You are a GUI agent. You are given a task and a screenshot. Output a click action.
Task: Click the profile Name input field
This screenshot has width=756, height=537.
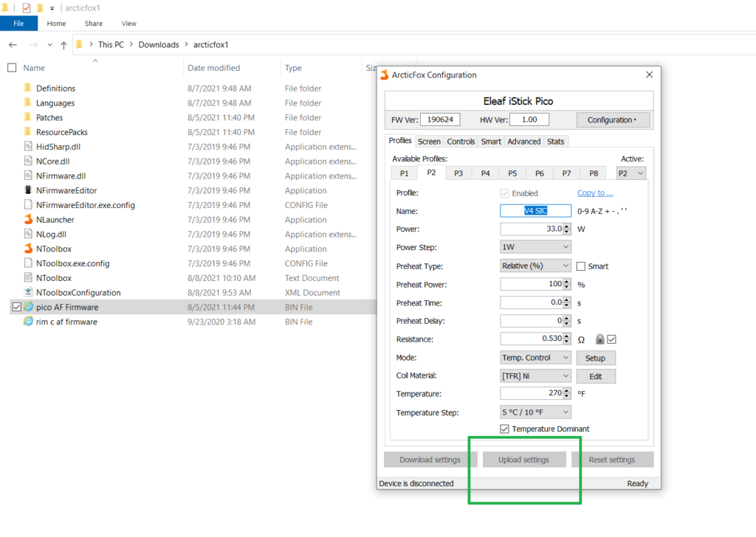[x=536, y=210]
